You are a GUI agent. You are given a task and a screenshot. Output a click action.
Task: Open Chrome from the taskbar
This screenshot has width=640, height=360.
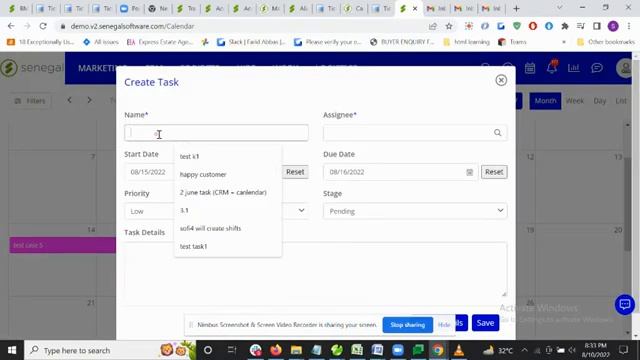[x=438, y=350]
